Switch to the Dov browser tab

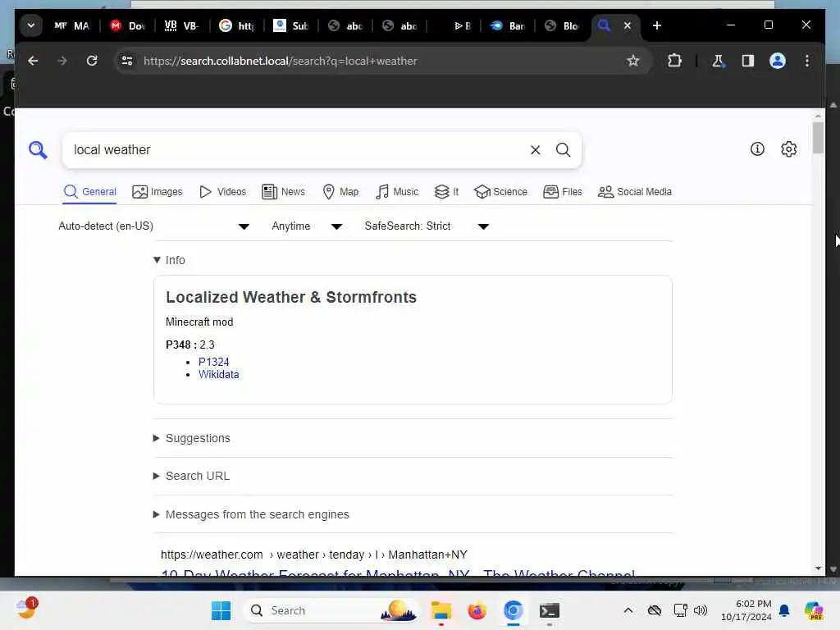[x=127, y=25]
